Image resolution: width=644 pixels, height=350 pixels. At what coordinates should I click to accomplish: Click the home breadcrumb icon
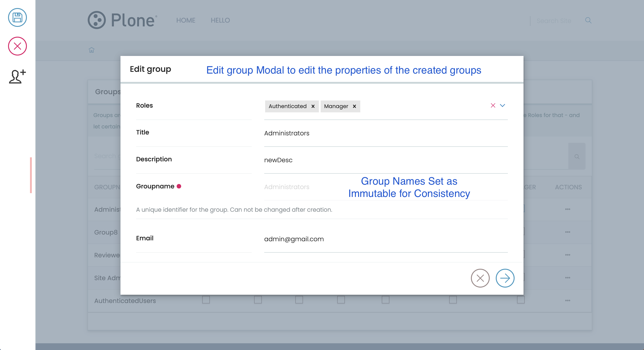92,50
